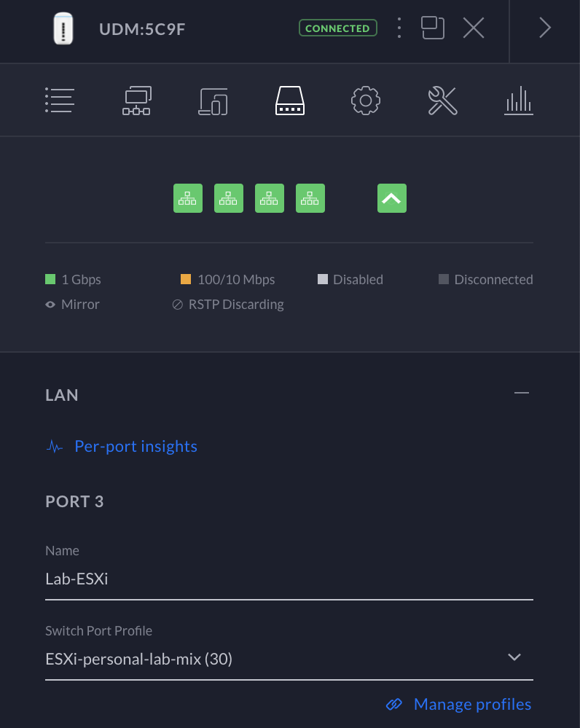The image size is (580, 728).
Task: Select the first green LAN port
Action: [188, 198]
